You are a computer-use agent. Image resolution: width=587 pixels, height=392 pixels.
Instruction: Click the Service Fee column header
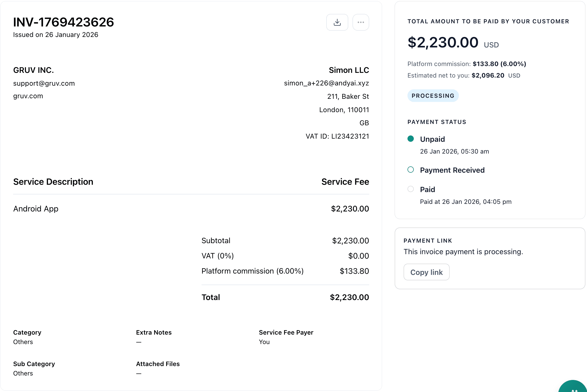coord(345,182)
